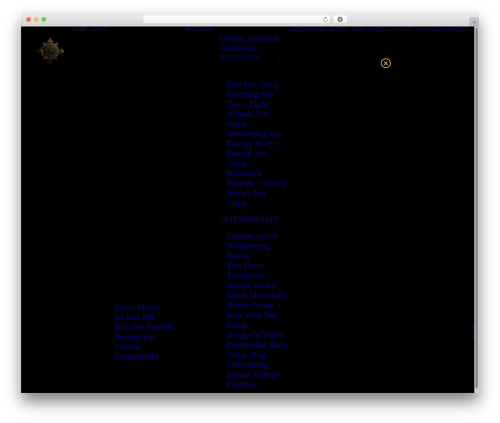This screenshot has width=500, height=423.
Task: Open the Soft Nei Gong program
Action: click(x=253, y=84)
